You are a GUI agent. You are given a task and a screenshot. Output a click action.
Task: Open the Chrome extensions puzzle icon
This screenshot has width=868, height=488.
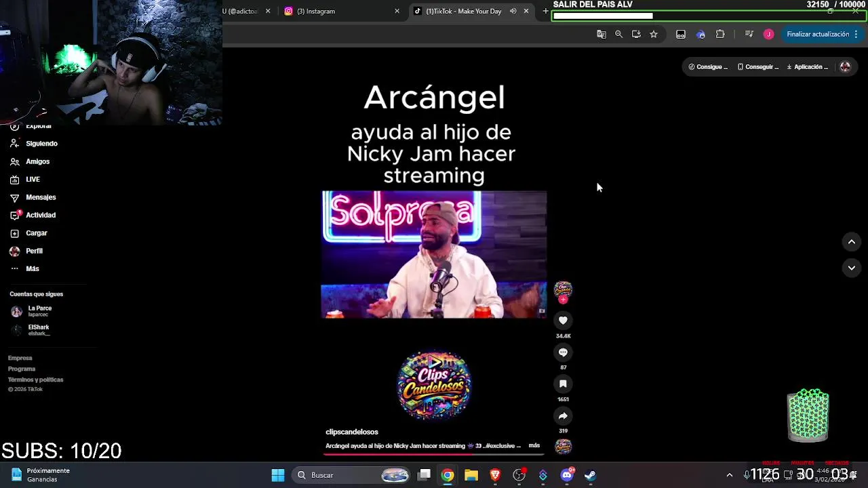pyautogui.click(x=720, y=34)
